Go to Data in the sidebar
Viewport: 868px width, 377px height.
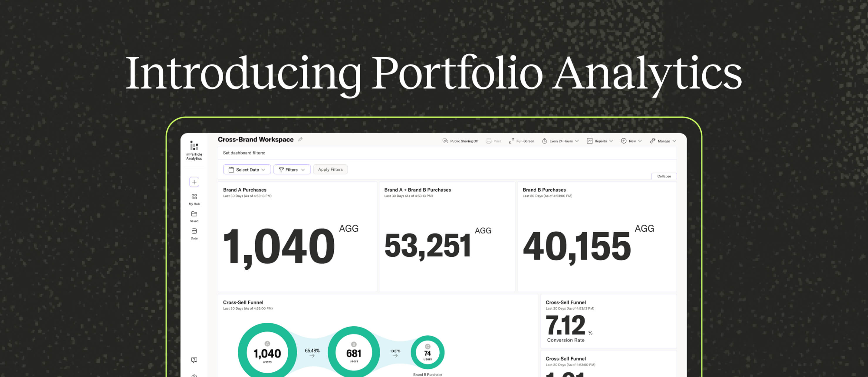point(194,234)
